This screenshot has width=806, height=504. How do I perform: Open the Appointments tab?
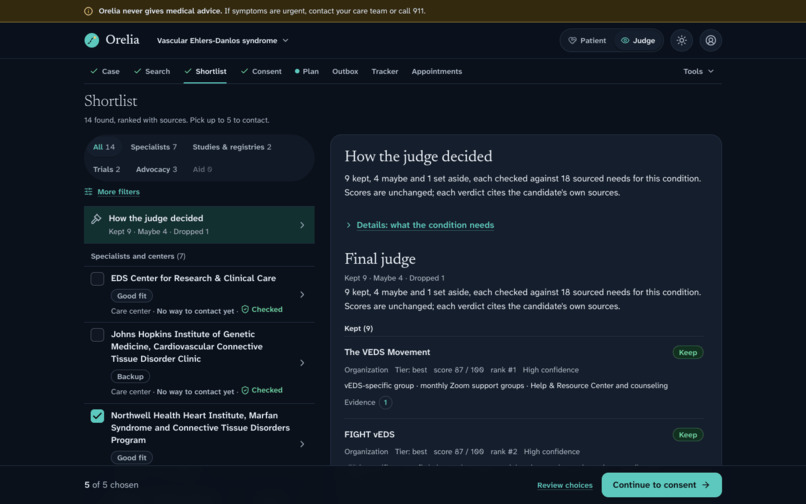[x=436, y=71]
